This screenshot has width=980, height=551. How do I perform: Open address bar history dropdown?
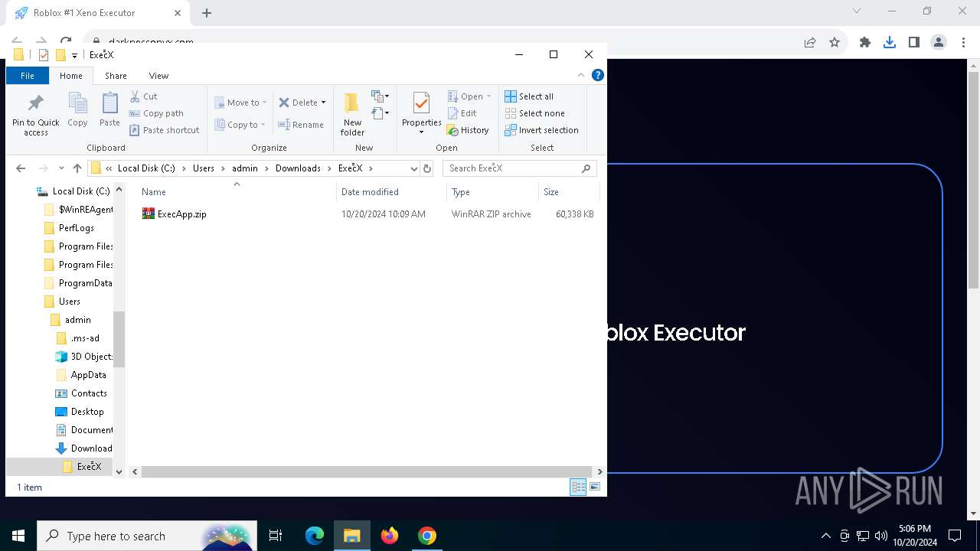tap(413, 168)
